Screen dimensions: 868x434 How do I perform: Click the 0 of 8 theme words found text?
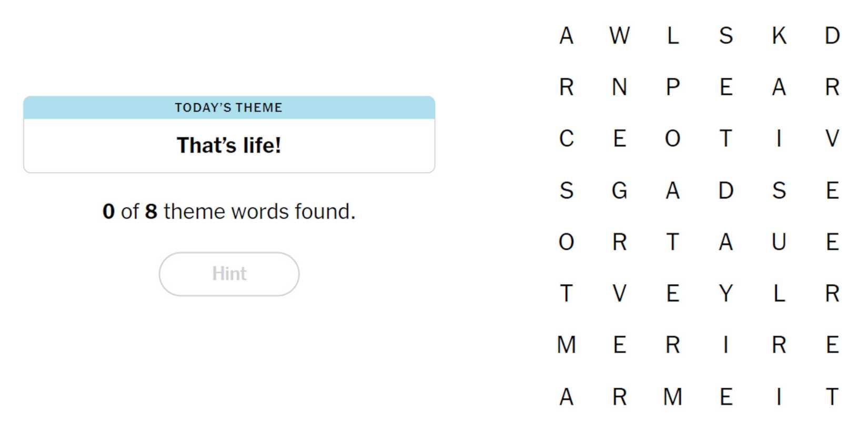tap(229, 211)
